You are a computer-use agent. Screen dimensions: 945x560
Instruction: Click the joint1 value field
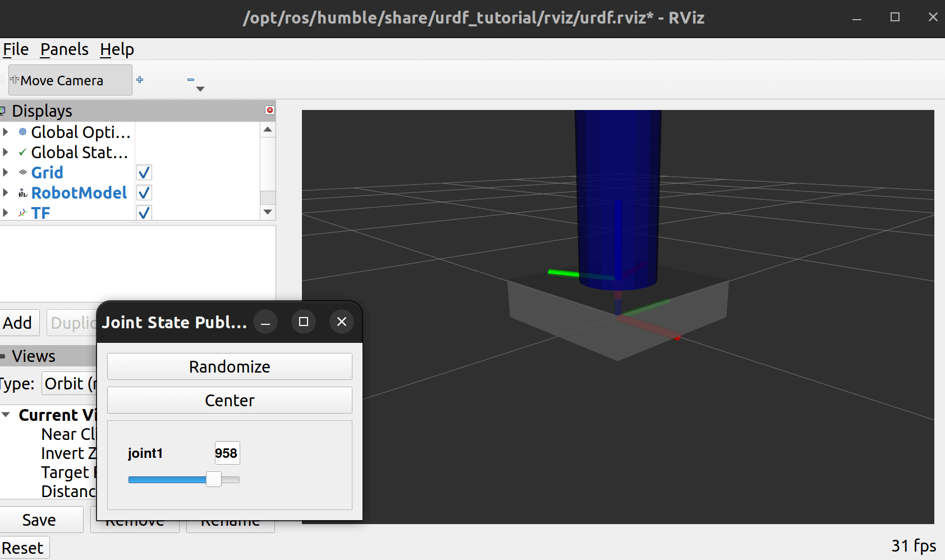(x=227, y=453)
